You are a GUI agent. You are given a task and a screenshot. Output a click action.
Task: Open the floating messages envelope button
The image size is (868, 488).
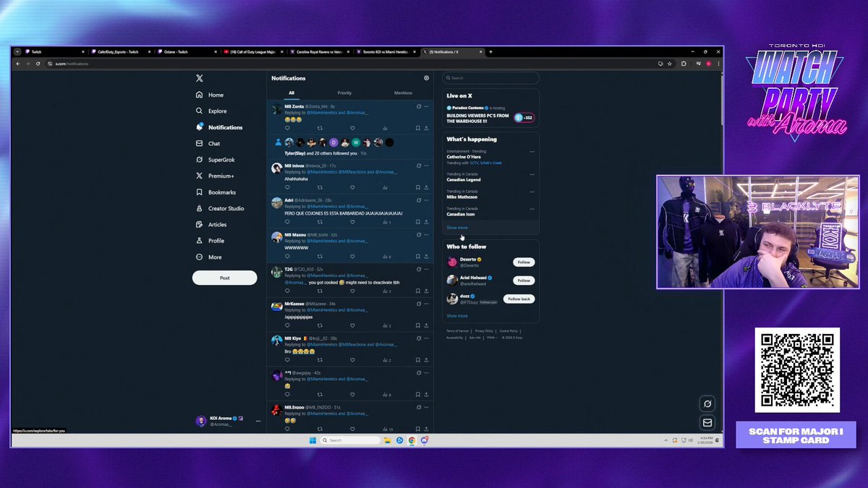[x=708, y=423]
